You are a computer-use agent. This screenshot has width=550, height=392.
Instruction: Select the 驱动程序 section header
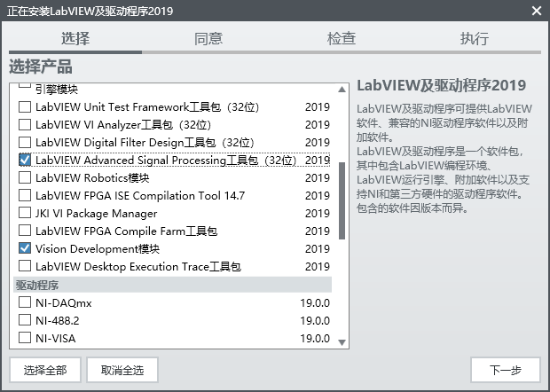click(x=173, y=285)
